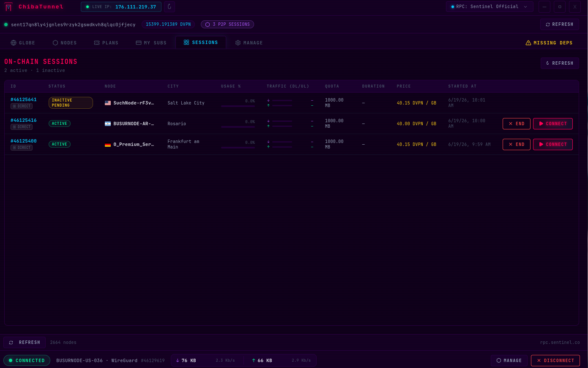Switch to the Nodes tab

tap(65, 43)
